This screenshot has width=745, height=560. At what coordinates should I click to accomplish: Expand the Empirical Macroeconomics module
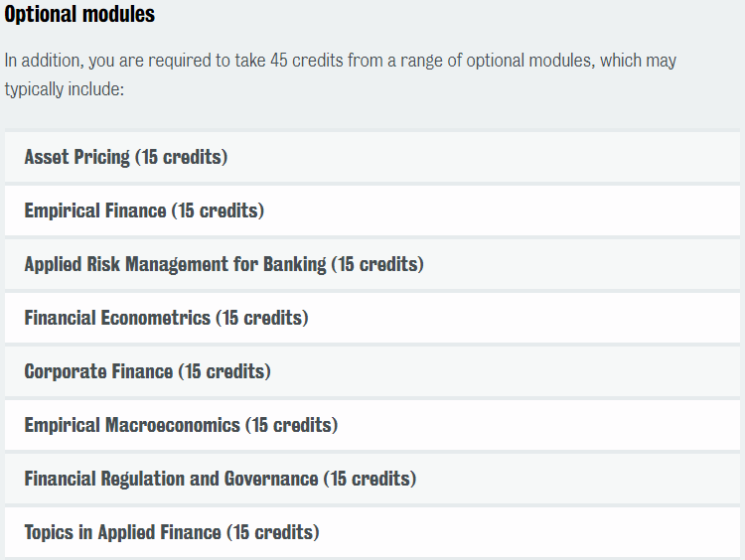pyautogui.click(x=372, y=426)
